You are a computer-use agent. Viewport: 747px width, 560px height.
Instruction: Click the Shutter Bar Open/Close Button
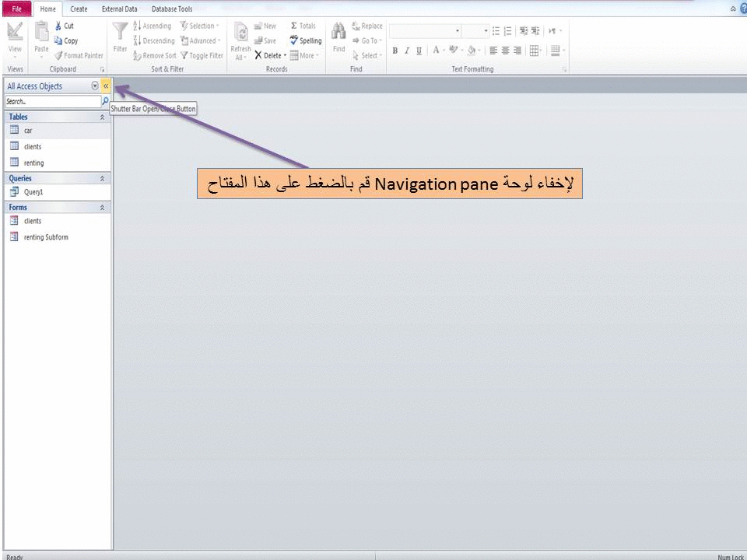pyautogui.click(x=106, y=86)
